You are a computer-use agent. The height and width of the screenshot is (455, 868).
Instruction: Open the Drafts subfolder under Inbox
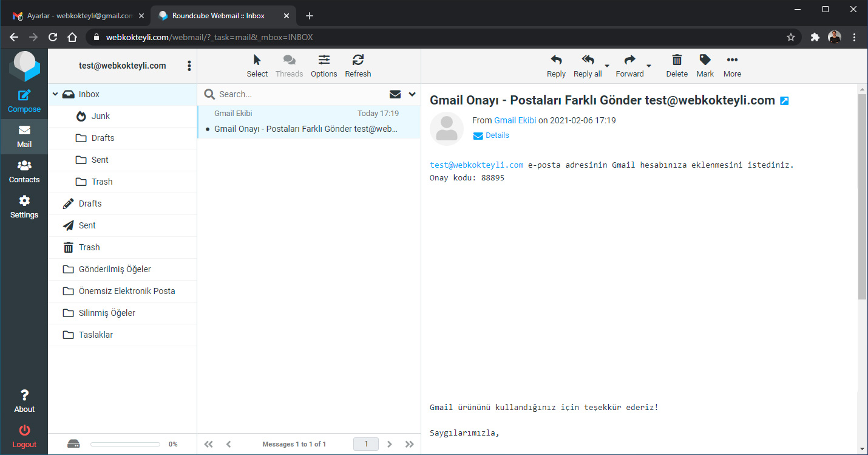[x=122, y=138]
